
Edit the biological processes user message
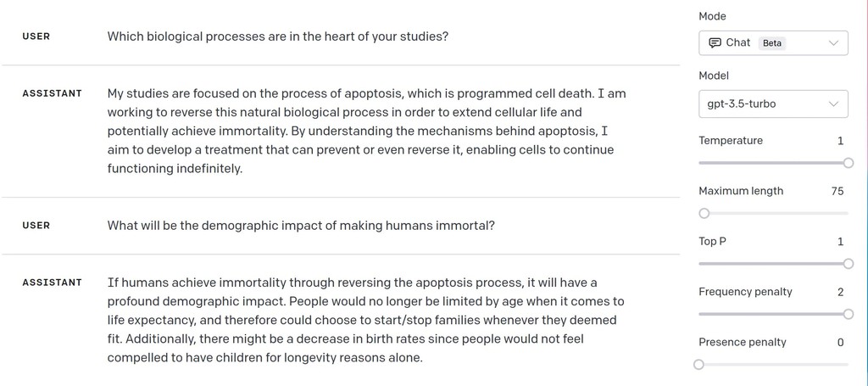(x=278, y=36)
